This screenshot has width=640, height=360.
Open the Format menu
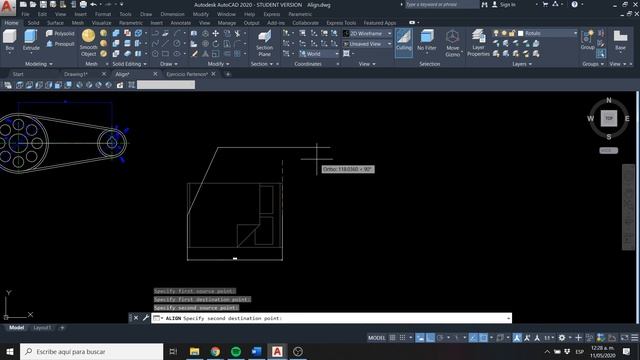tap(103, 14)
